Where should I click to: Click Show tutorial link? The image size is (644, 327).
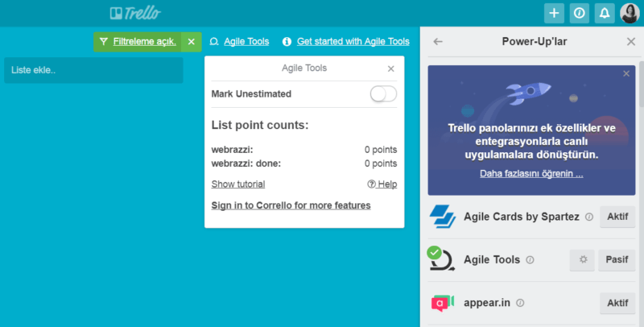coord(238,184)
